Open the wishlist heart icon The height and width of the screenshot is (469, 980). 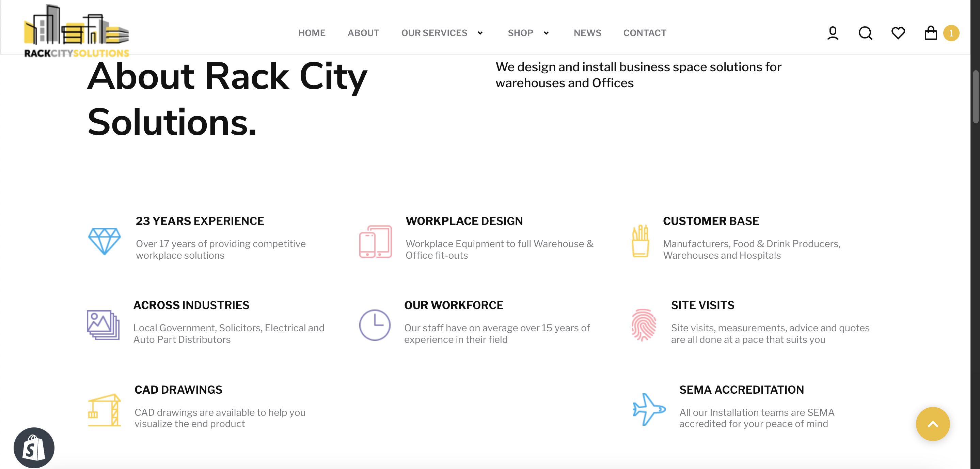(x=898, y=33)
